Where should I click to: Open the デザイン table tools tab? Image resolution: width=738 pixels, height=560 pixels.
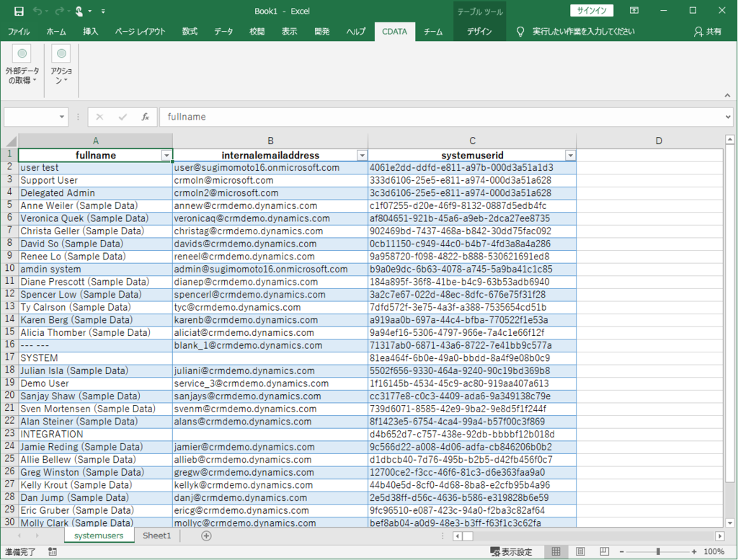point(479,32)
